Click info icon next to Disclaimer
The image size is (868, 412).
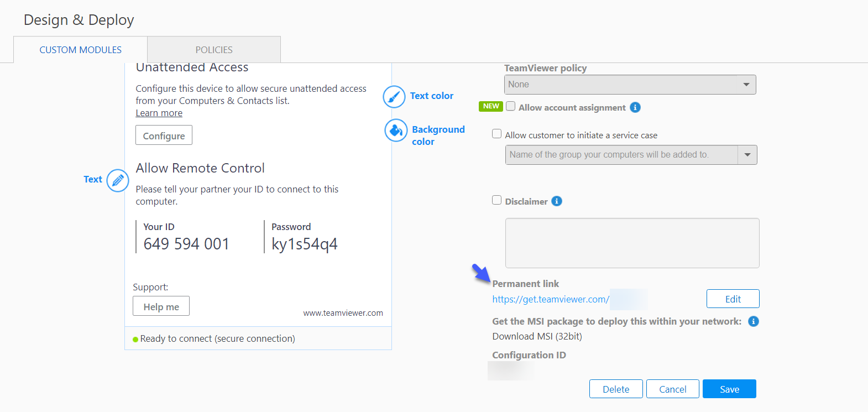pos(557,201)
